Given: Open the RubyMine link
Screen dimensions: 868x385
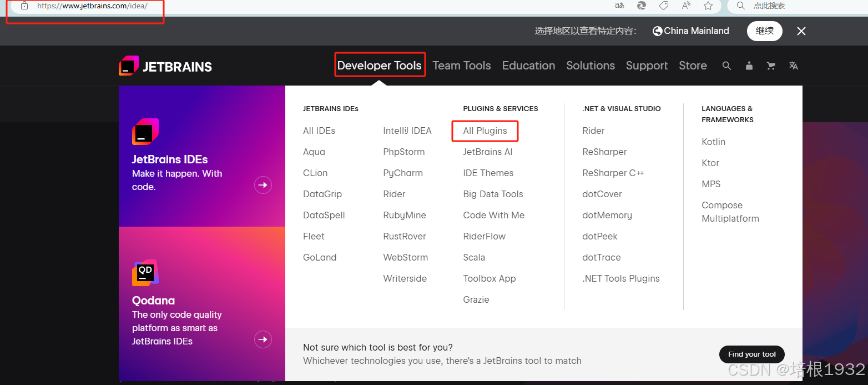Looking at the screenshot, I should 405,216.
